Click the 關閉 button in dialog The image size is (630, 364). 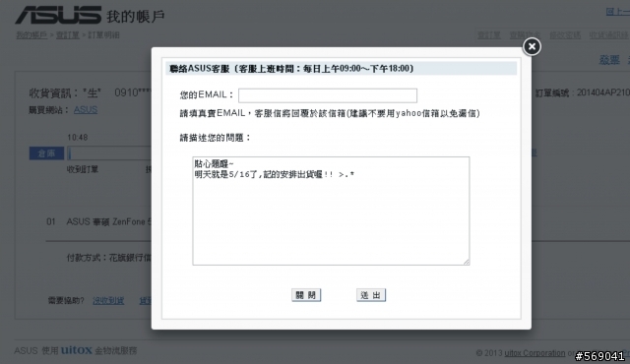306,295
